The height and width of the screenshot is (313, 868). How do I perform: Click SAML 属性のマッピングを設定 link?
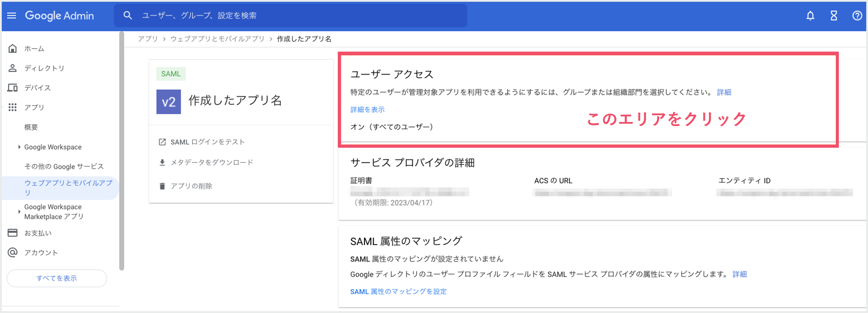[x=398, y=291]
